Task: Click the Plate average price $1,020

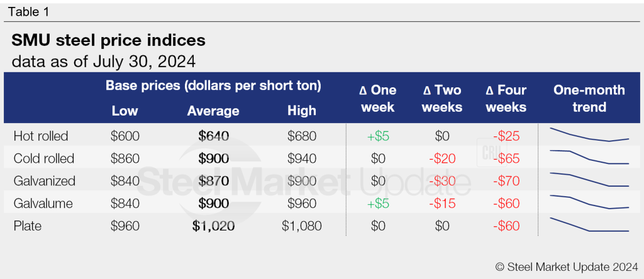Action: coord(213,226)
